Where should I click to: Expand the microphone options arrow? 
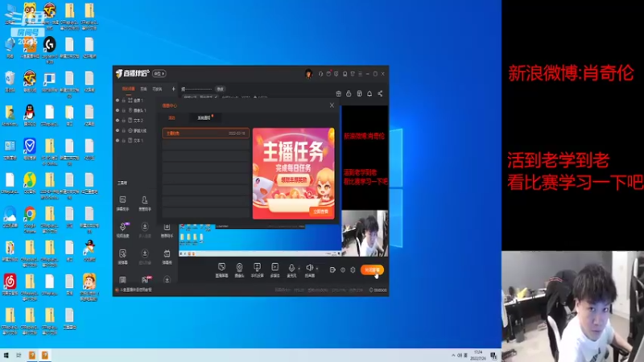(299, 269)
